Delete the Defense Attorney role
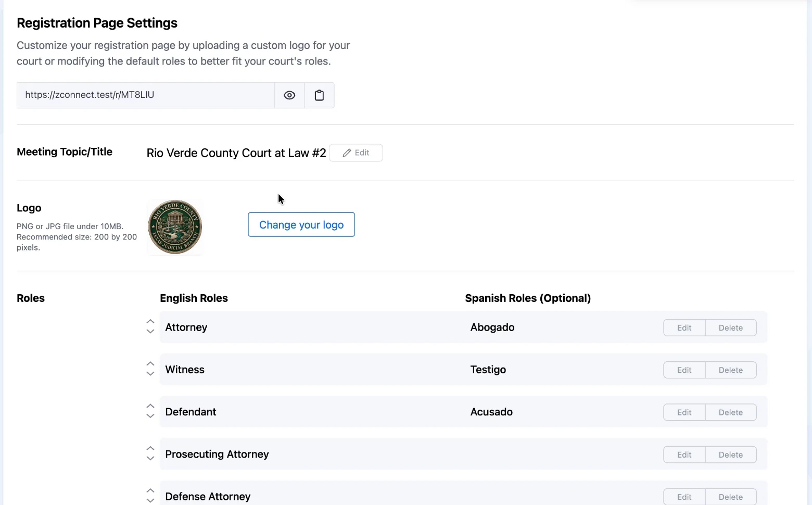This screenshot has width=812, height=505. point(731,497)
